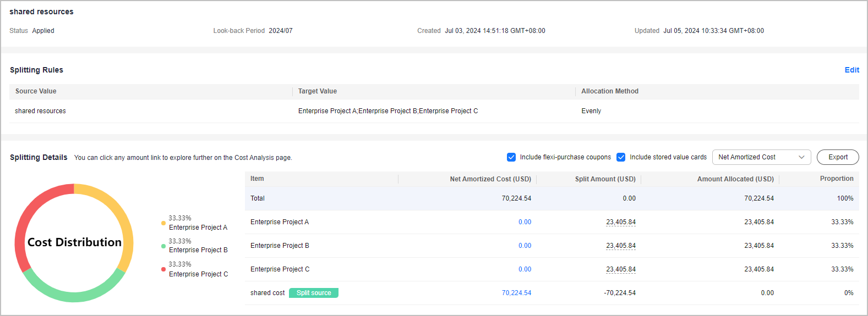Select Enterprise Project A table row label

tap(280, 222)
